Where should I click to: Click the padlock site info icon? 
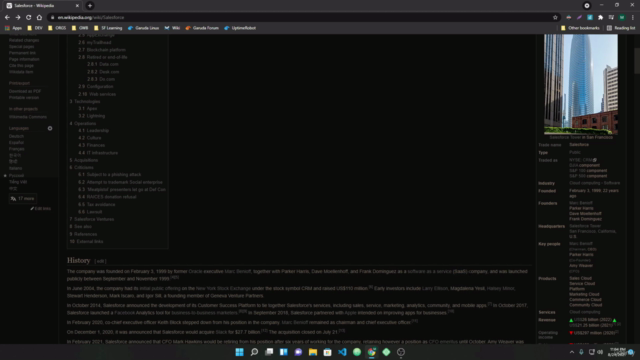(53, 18)
